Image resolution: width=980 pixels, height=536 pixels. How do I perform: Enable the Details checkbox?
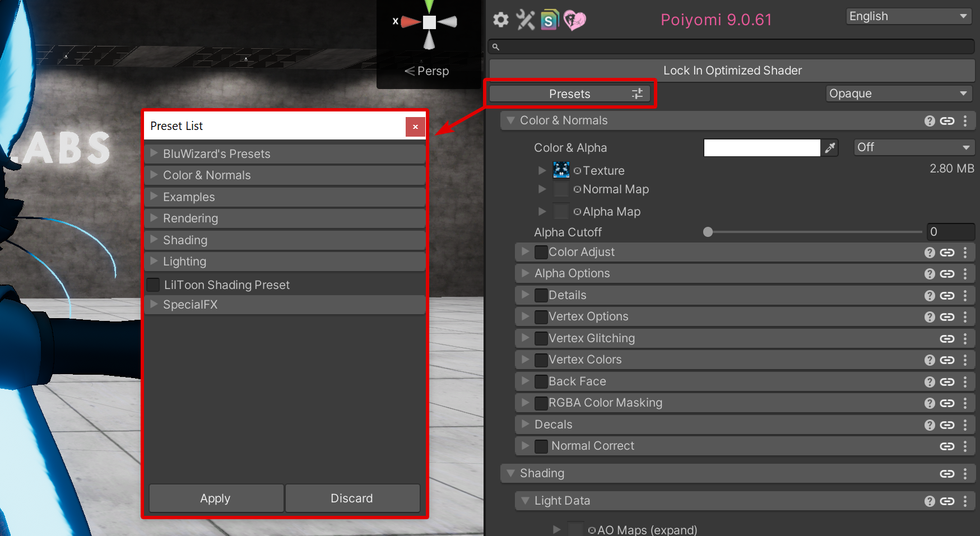pyautogui.click(x=541, y=295)
